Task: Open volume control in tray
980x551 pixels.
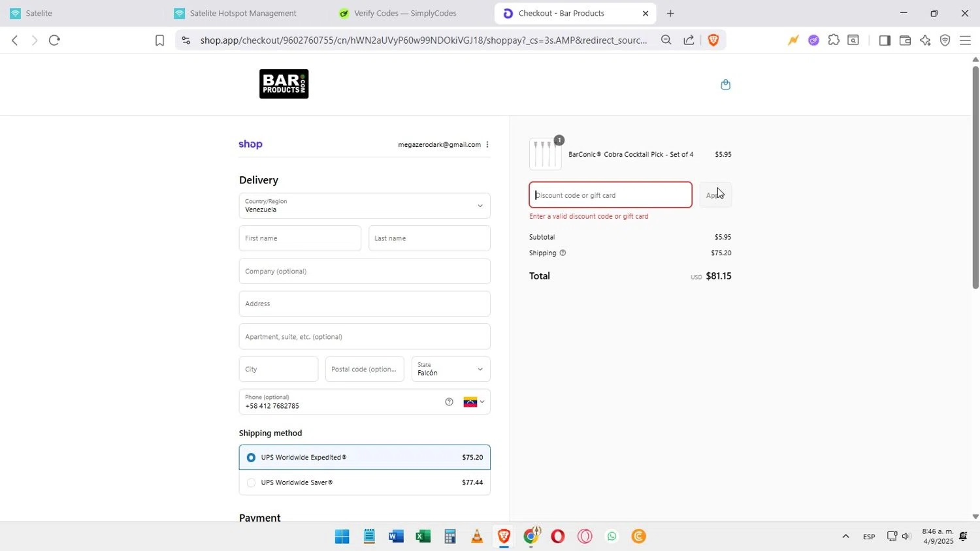Action: (906, 537)
